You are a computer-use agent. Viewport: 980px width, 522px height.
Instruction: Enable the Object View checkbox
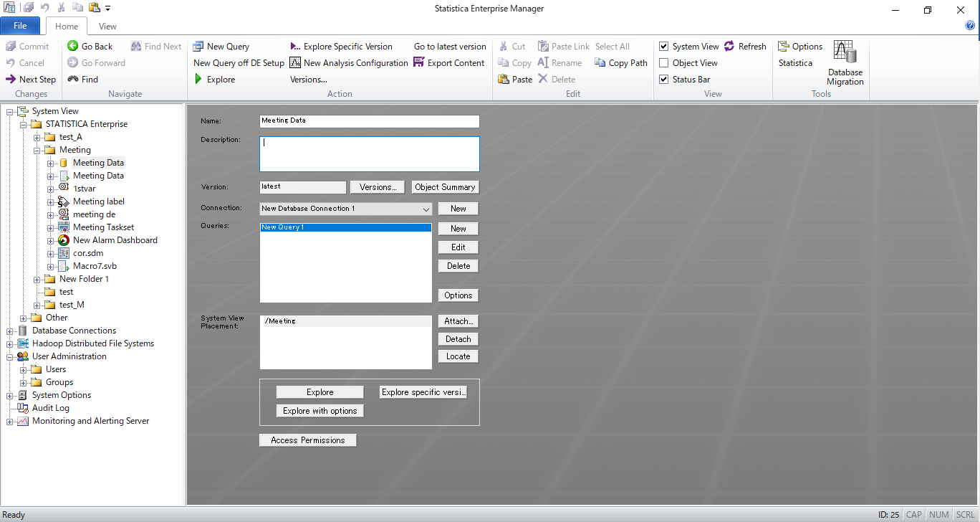[x=663, y=62]
